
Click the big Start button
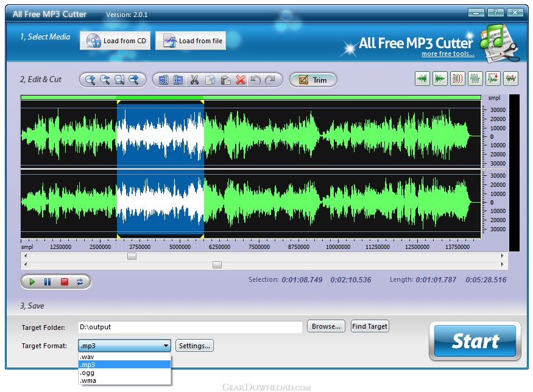point(475,341)
